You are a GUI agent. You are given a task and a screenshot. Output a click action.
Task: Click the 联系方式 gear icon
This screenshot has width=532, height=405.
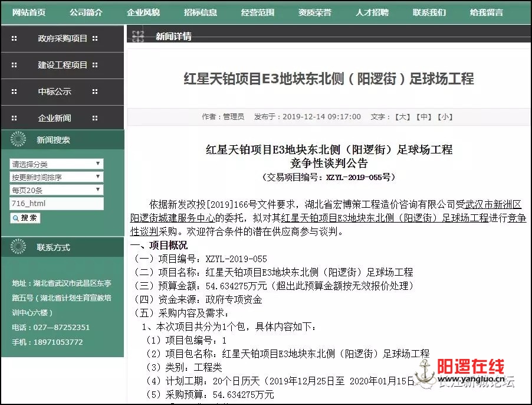(x=18, y=247)
